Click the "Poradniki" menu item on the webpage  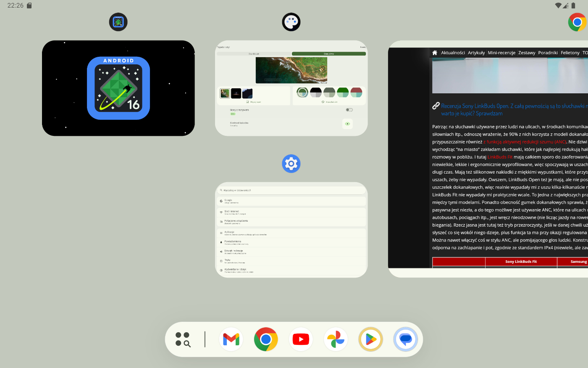point(548,53)
